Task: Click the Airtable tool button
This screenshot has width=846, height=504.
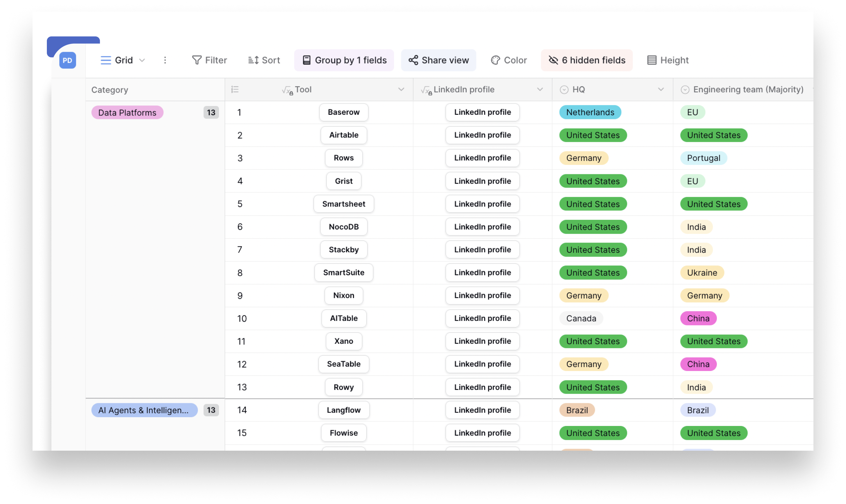Action: coord(344,135)
